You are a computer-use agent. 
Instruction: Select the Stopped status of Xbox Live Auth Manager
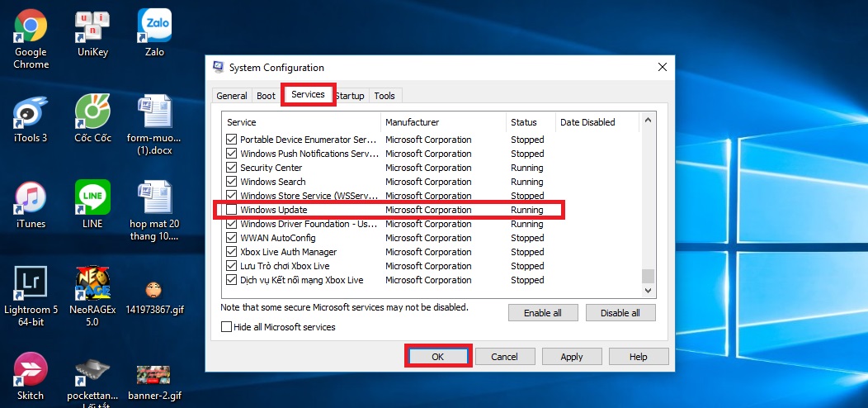[527, 252]
